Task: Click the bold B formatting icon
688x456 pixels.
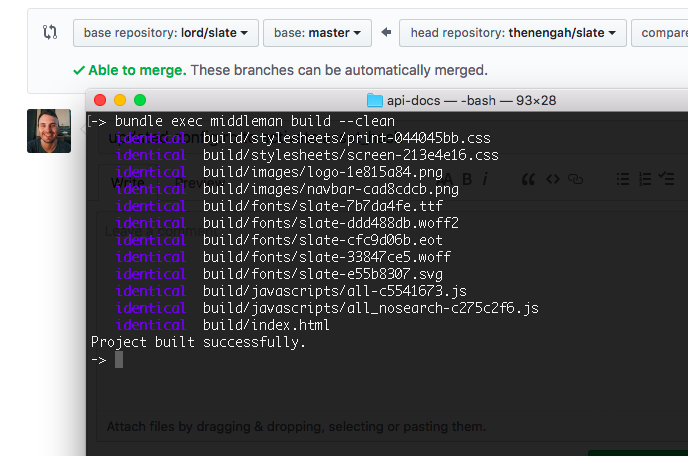Action: (467, 179)
